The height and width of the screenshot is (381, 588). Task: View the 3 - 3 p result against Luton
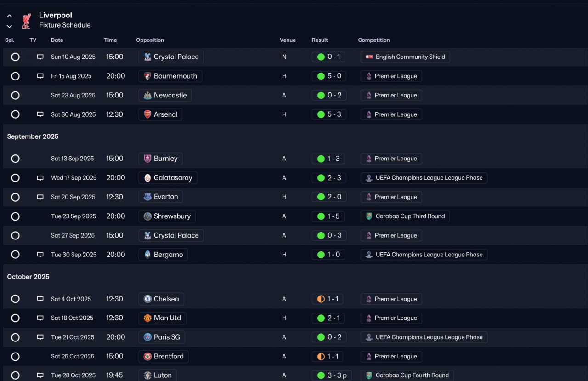tap(332, 375)
